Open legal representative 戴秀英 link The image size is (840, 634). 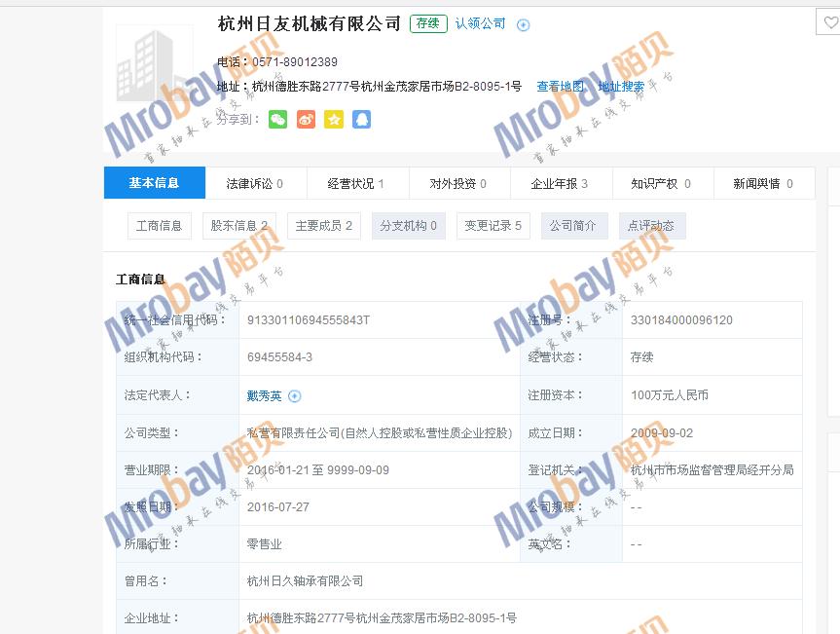264,396
